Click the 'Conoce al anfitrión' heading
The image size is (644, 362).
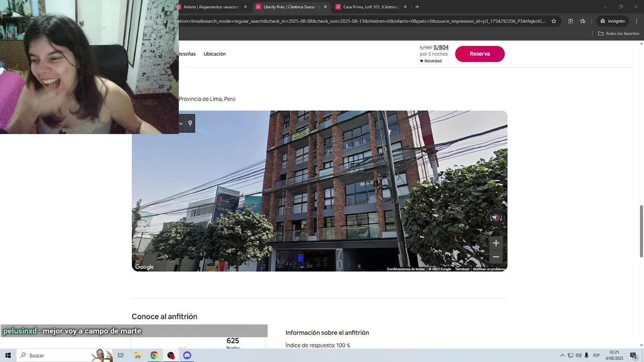click(165, 317)
